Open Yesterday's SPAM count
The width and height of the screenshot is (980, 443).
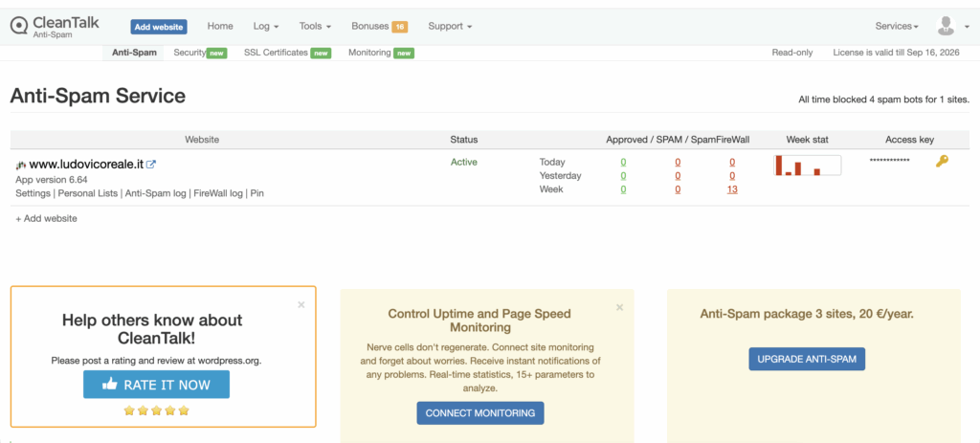(678, 176)
